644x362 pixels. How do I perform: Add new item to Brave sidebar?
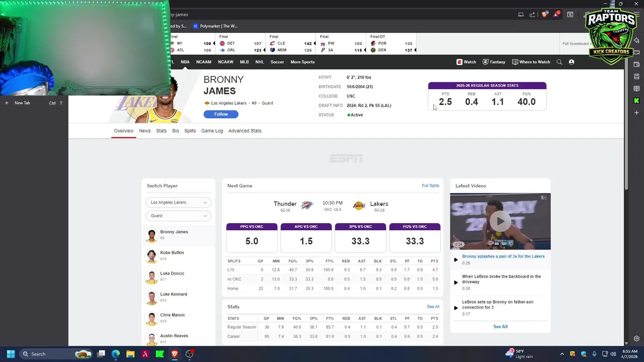636,113
